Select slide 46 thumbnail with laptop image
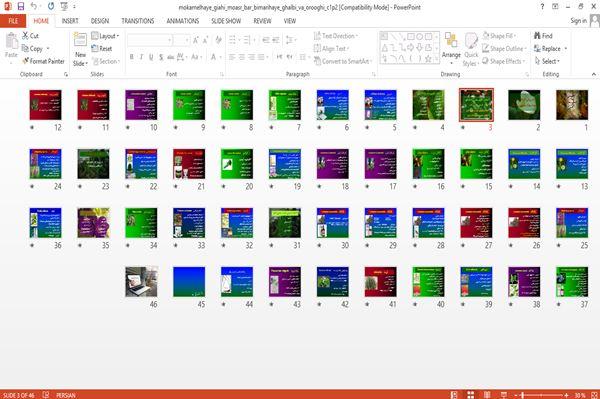This screenshot has height=399, width=600. point(141,282)
